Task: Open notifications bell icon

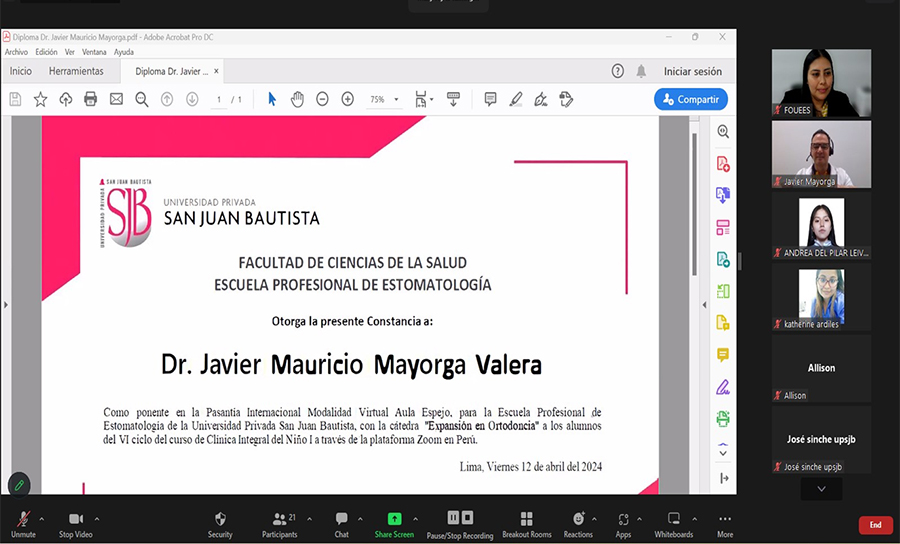Action: pos(641,71)
